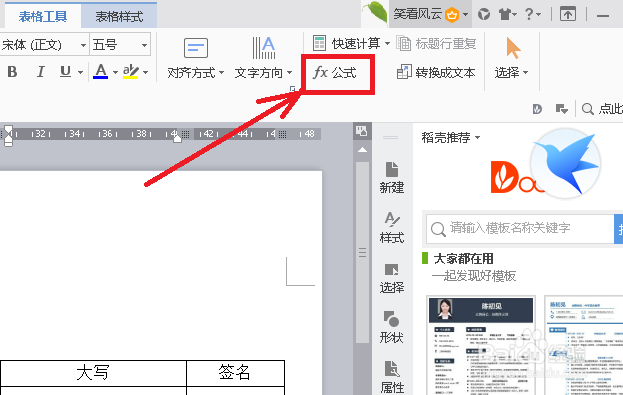Viewport: 623px width, 395px height.
Task: Click the 大写 table header cell
Action: click(x=93, y=373)
